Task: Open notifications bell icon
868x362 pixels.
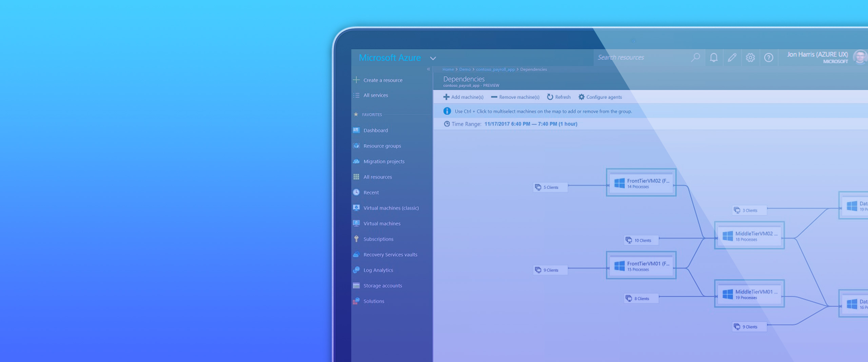Action: click(x=714, y=58)
